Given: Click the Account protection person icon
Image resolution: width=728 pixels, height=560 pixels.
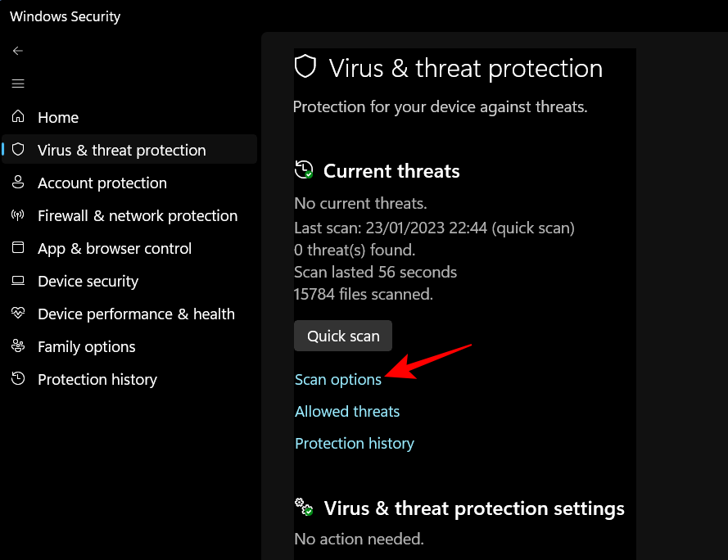Looking at the screenshot, I should pyautogui.click(x=18, y=183).
